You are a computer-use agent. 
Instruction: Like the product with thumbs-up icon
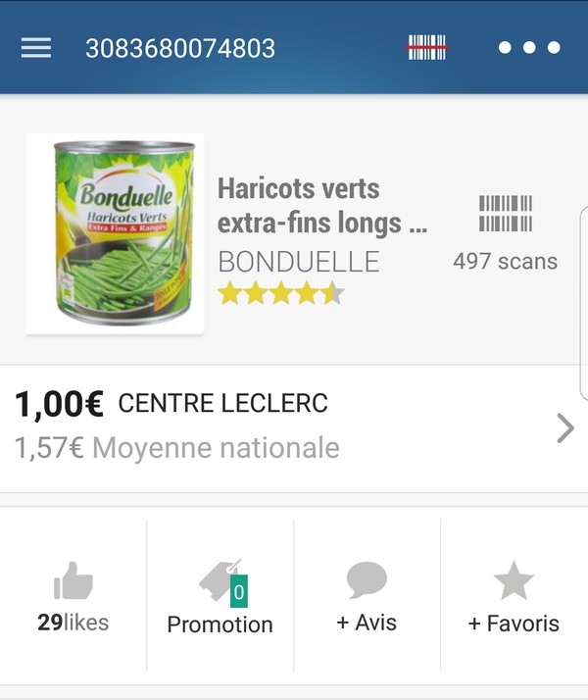coord(73,580)
